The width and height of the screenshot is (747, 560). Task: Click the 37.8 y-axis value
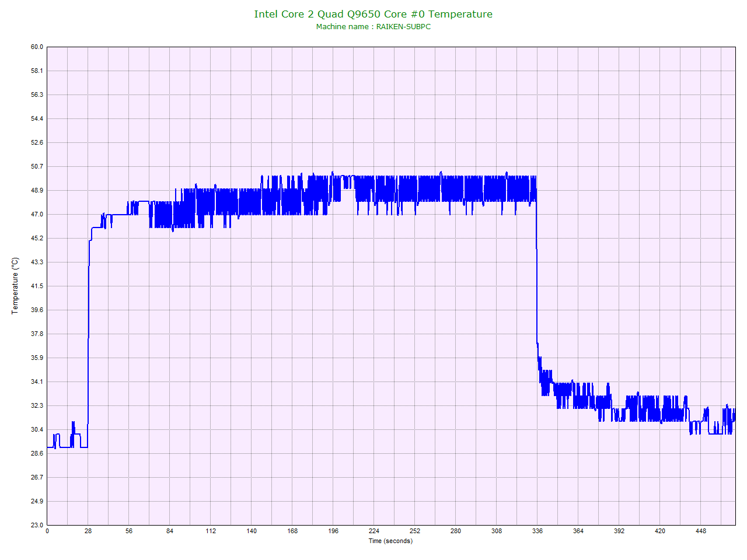pos(37,334)
